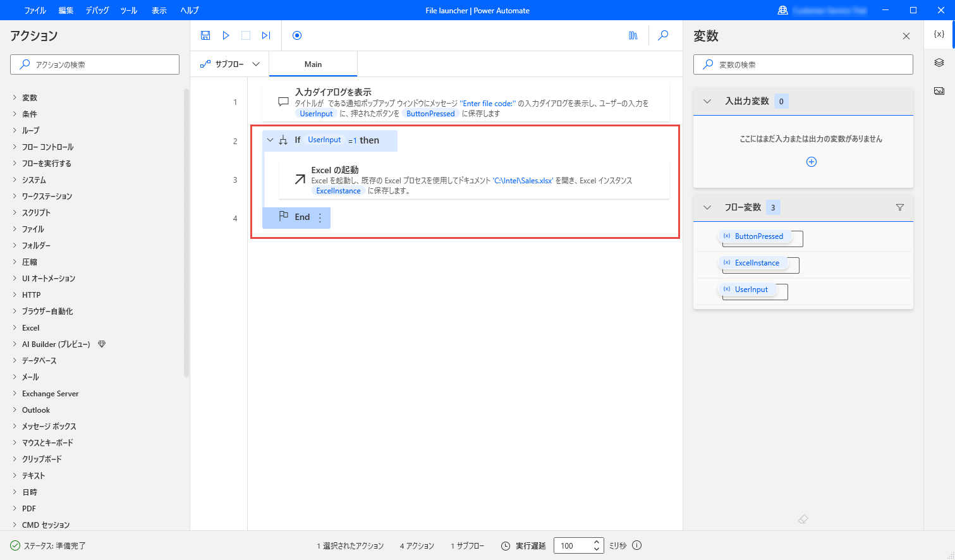This screenshot has height=560, width=955.
Task: Open flow search magnifier icon
Action: [x=663, y=35]
